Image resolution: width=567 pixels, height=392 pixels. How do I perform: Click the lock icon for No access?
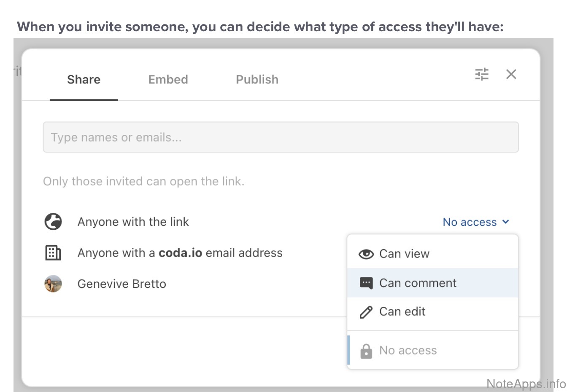(366, 351)
